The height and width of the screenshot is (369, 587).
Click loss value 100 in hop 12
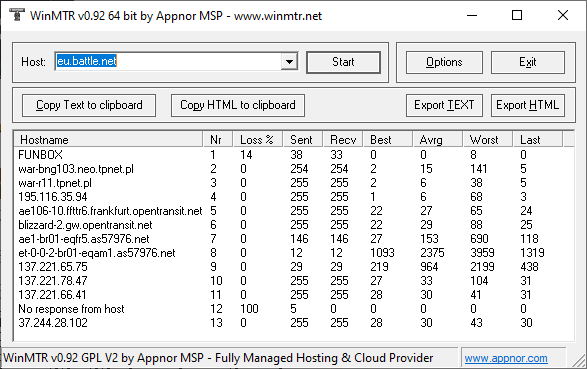[249, 309]
